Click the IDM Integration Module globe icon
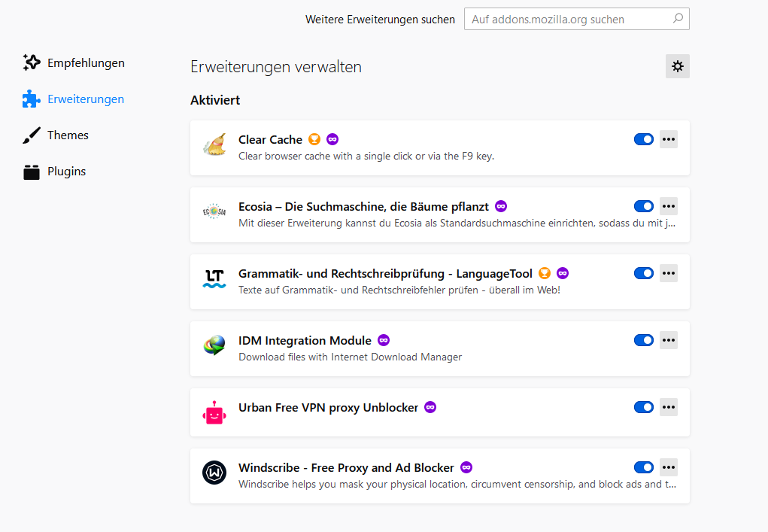768x532 pixels. coord(214,346)
